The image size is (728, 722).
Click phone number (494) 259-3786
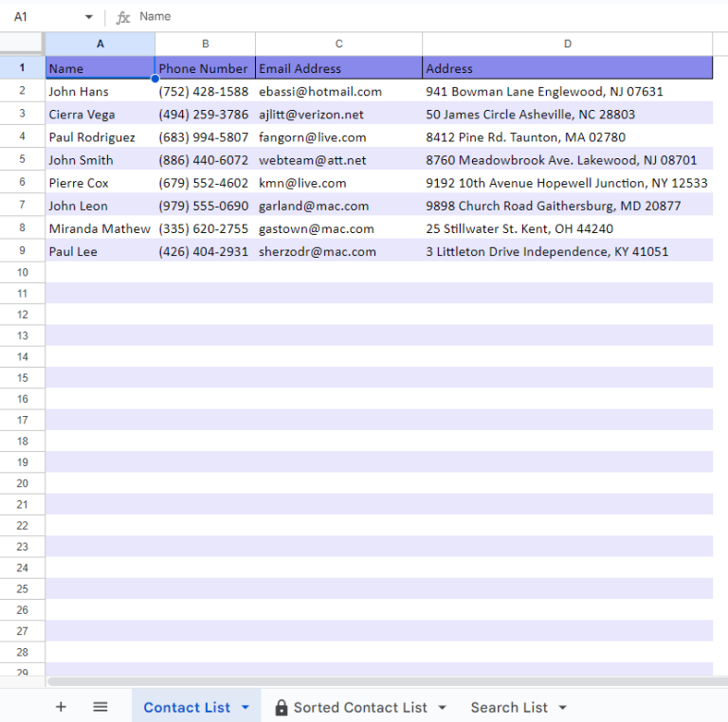tap(205, 114)
